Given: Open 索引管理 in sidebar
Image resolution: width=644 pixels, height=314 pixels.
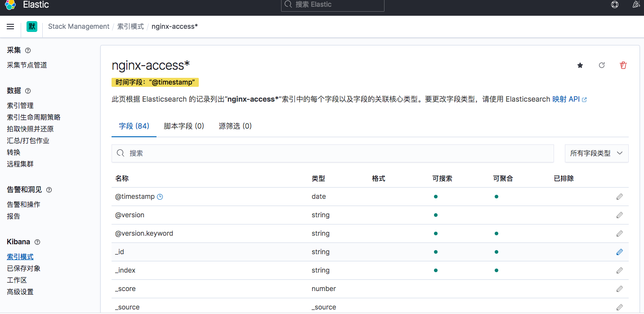Looking at the screenshot, I should (20, 106).
